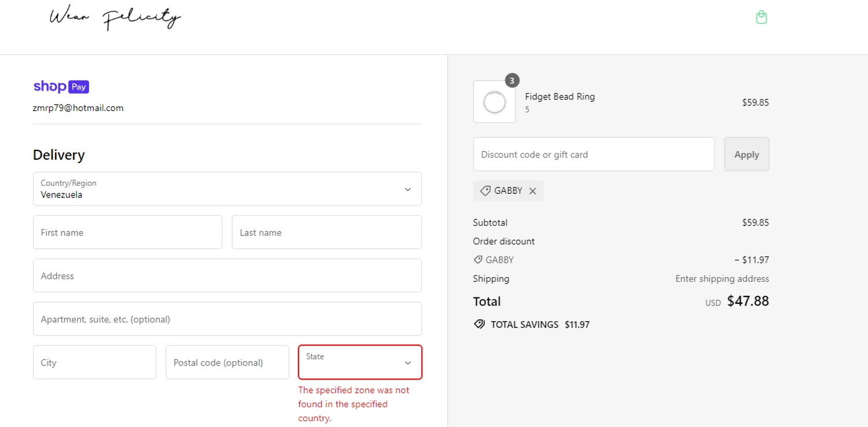The image size is (868, 427).
Task: Click the Wear Felicity store logo
Action: click(x=115, y=18)
